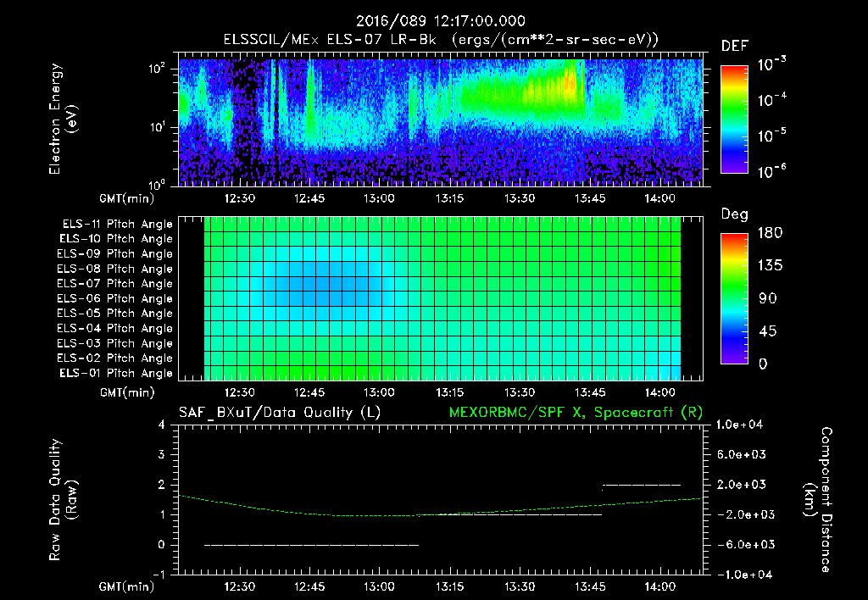Click the 14:00 tick on the data quality axis
The width and height of the screenshot is (868, 600).
click(659, 586)
